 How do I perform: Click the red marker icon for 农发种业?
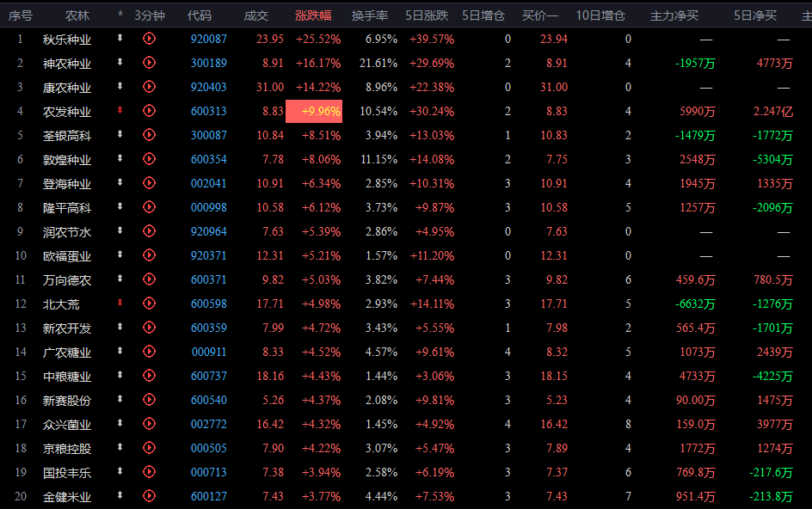120,111
